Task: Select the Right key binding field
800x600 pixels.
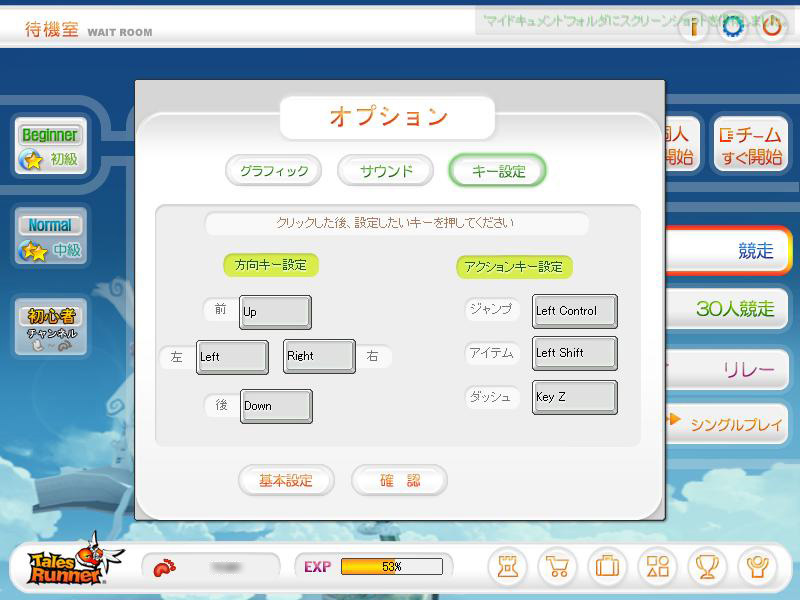Action: [x=319, y=356]
